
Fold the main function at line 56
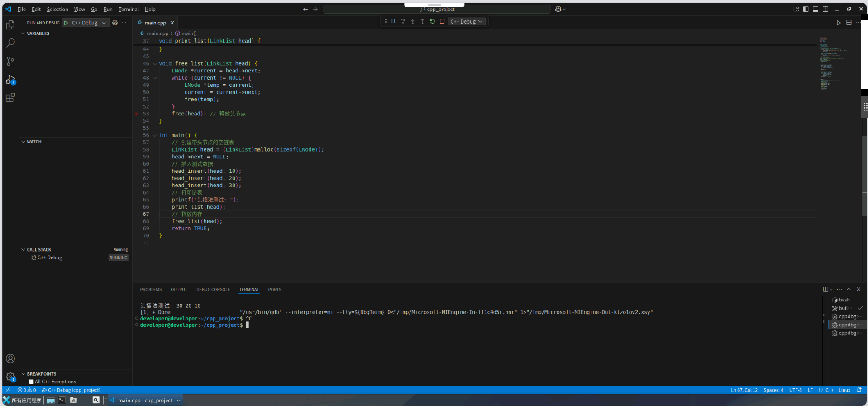pyautogui.click(x=155, y=135)
